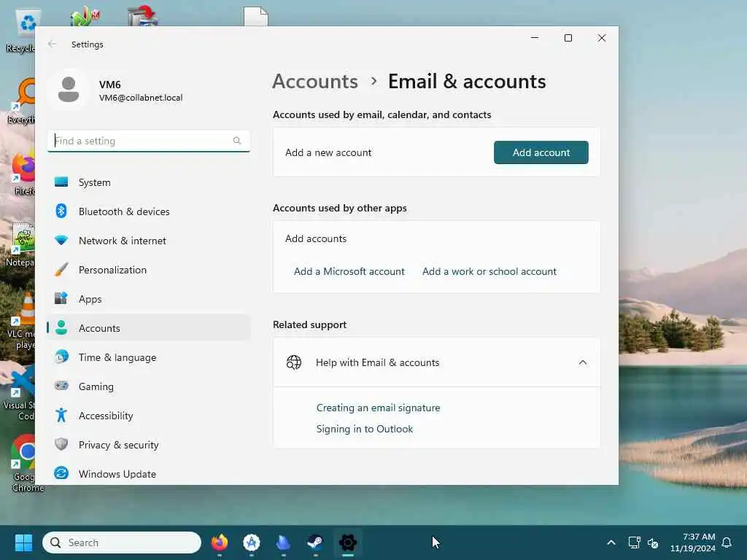Open Signing in to Outlook link
Viewport: 747px width, 560px height.
(x=365, y=429)
